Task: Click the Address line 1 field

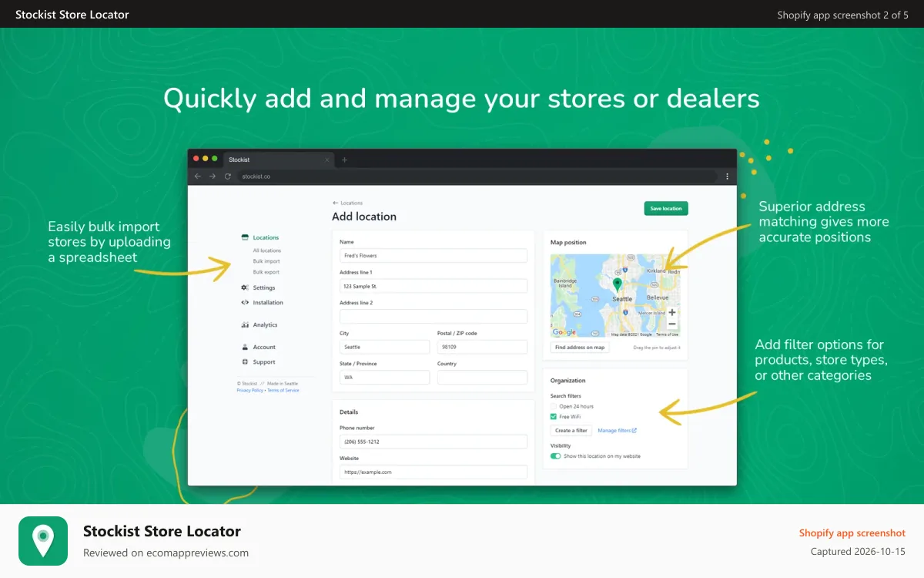Action: pos(434,286)
